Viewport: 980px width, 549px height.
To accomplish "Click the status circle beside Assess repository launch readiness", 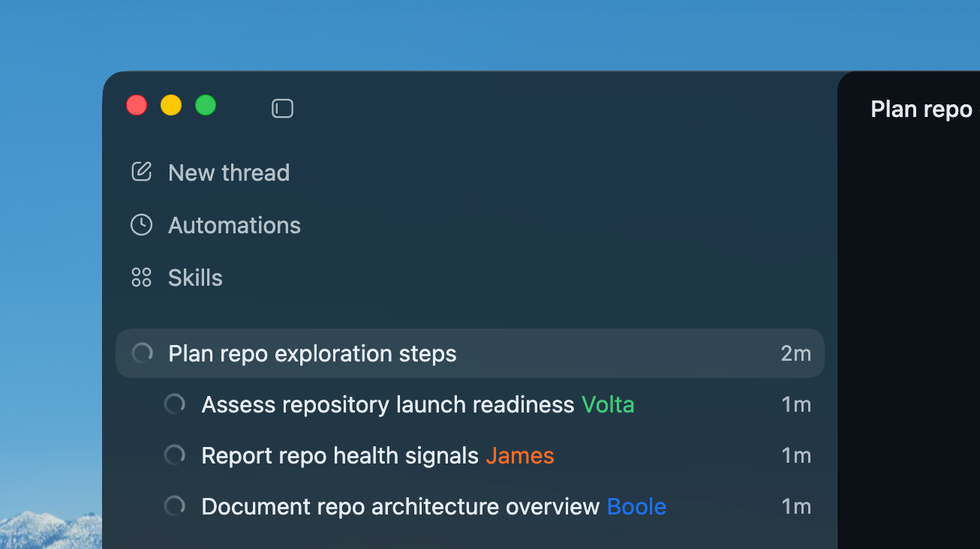I will pos(174,403).
